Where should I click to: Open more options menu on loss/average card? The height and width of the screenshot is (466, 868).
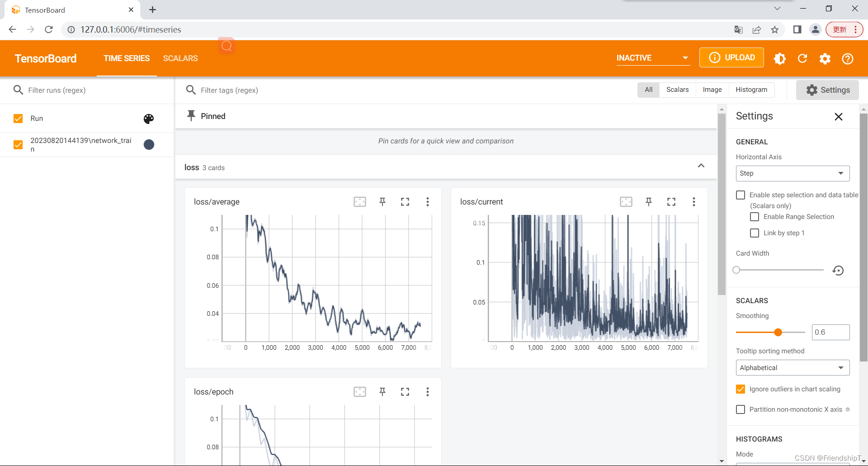point(428,202)
